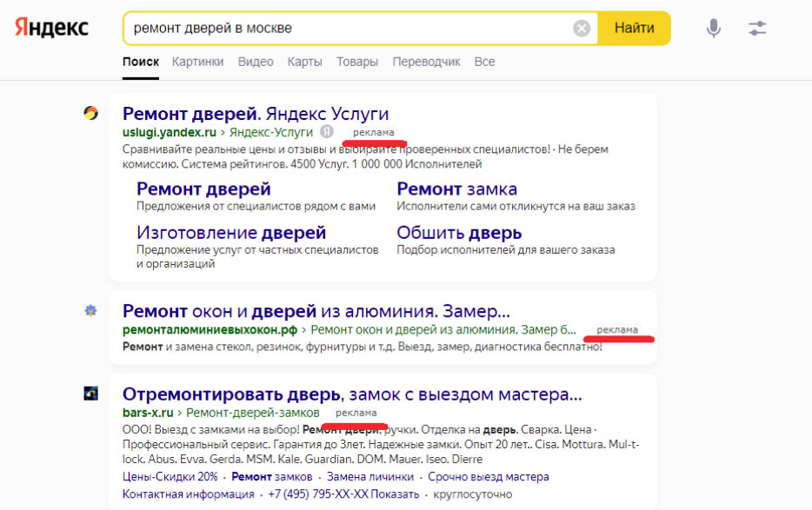
Task: Click the description 'Ремонт и замена стекол, резинок, фурнитуры'
Action: (x=362, y=347)
